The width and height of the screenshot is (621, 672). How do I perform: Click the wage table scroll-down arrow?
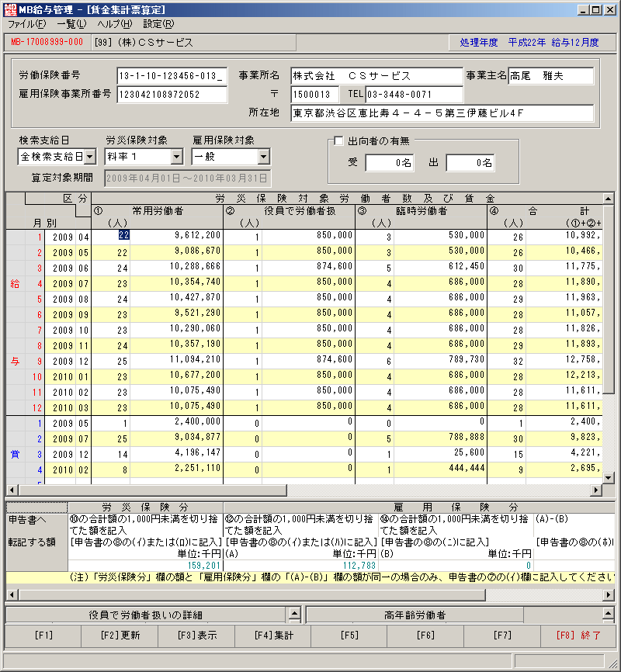[608, 478]
